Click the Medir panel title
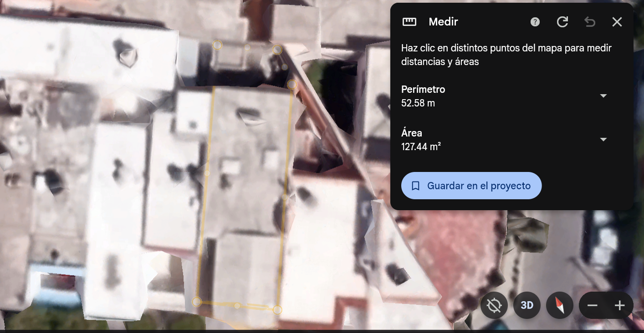Viewport: 644px width, 333px height. click(x=444, y=22)
